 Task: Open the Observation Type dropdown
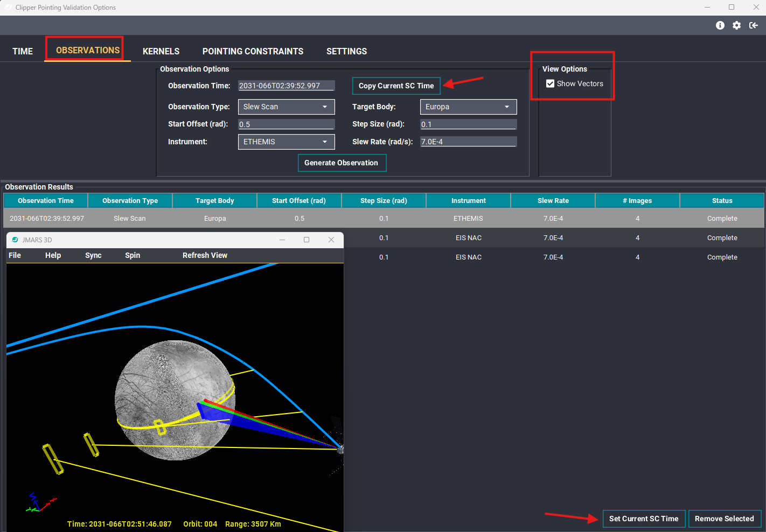(286, 107)
